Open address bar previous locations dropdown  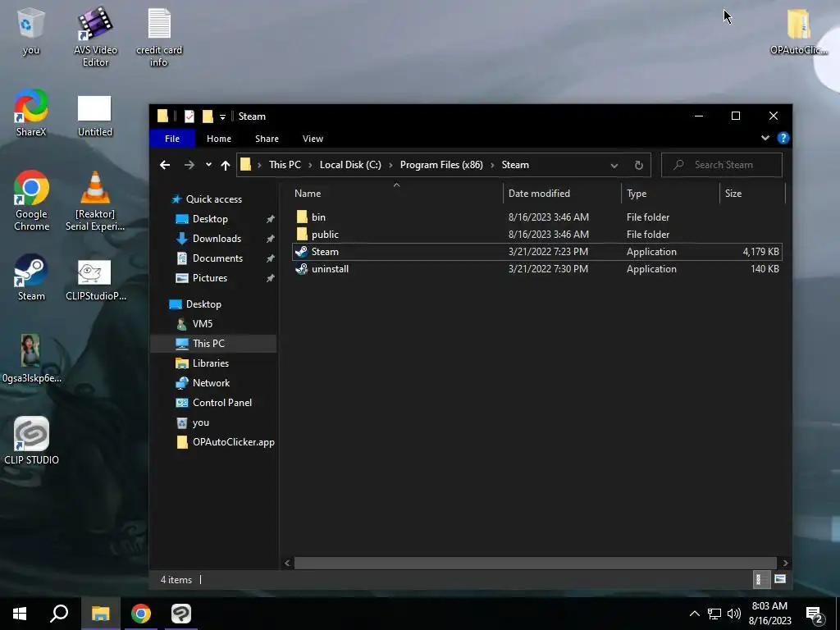tap(614, 166)
